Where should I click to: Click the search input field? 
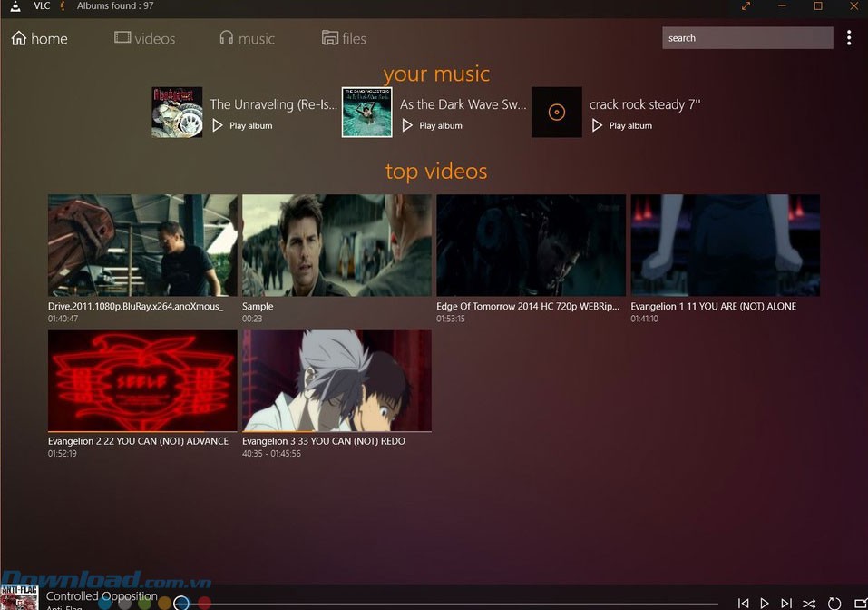746,38
